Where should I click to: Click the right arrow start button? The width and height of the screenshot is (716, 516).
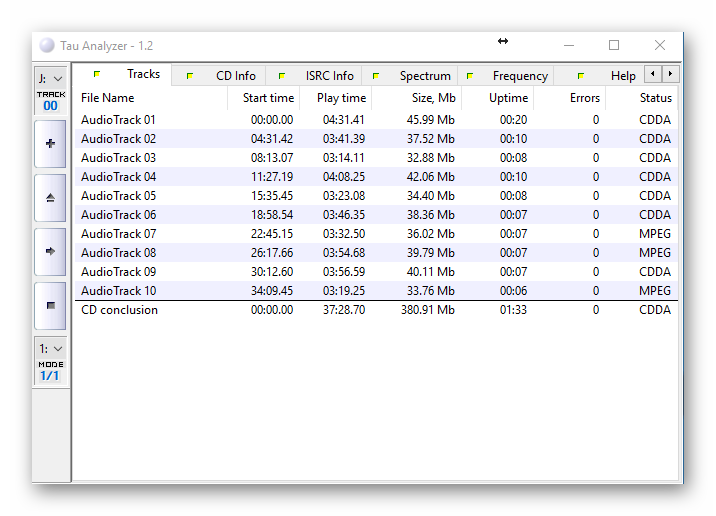50,251
